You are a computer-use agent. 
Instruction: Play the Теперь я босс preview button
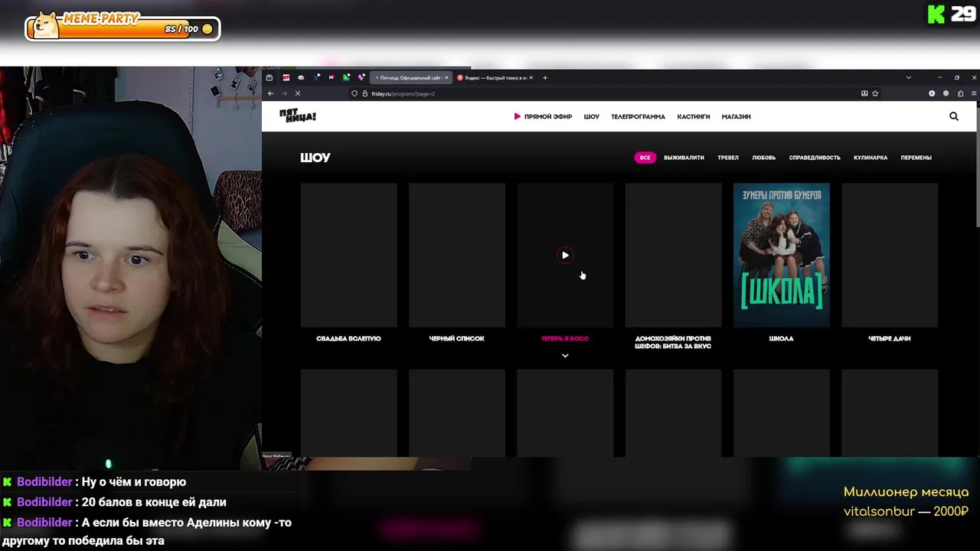[x=565, y=255]
